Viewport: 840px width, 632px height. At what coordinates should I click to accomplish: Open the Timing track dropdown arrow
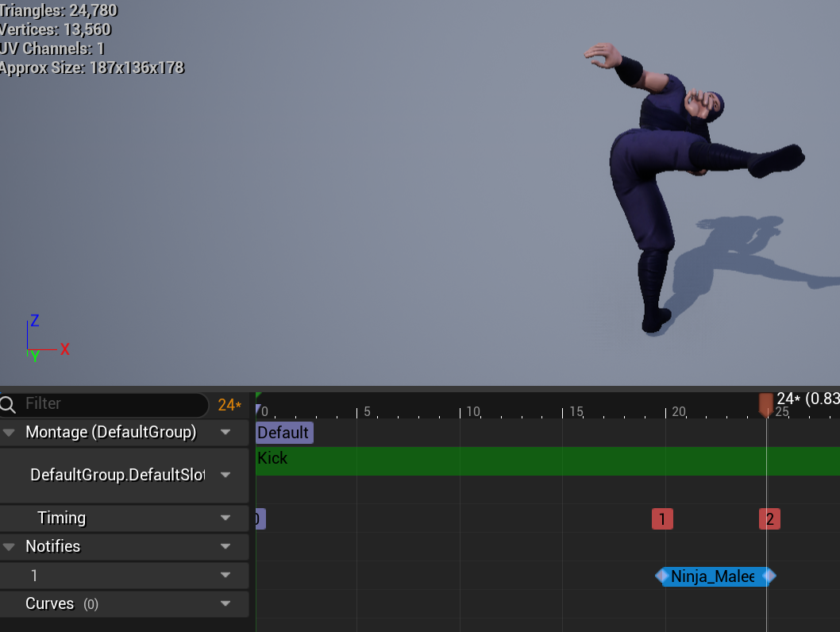tap(225, 518)
